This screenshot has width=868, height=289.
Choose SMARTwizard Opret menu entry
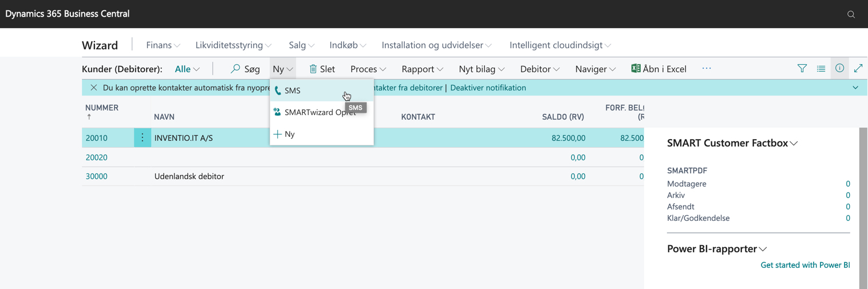tap(322, 112)
